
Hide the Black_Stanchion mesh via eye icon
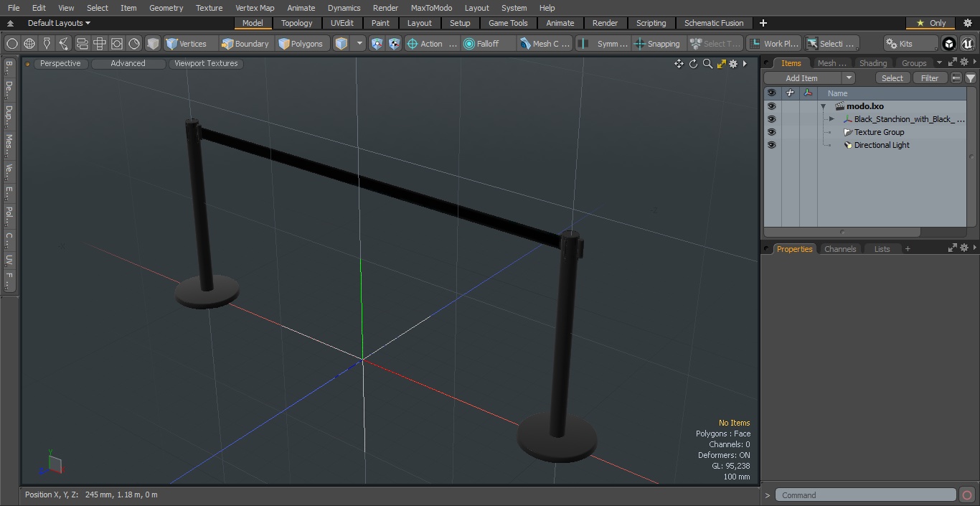[x=771, y=119]
